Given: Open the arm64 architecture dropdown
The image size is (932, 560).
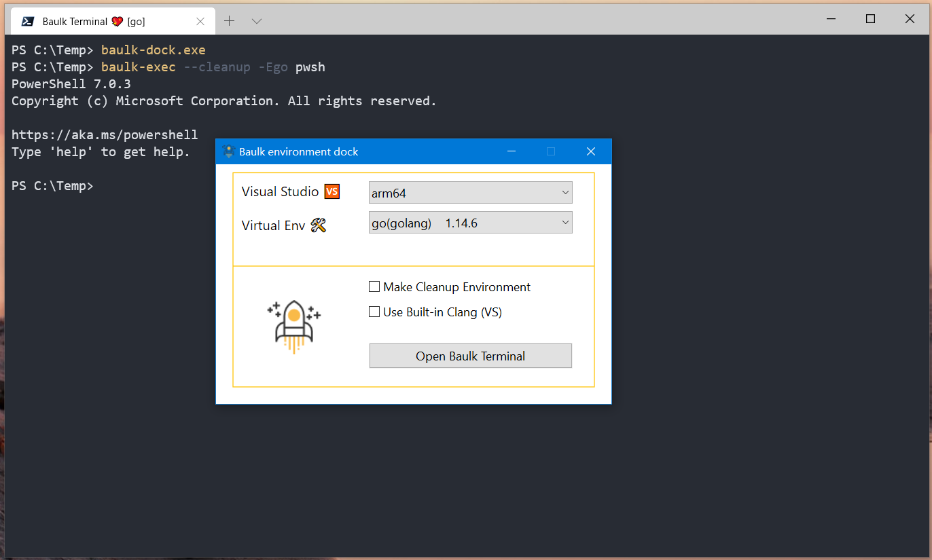Looking at the screenshot, I should click(x=471, y=193).
